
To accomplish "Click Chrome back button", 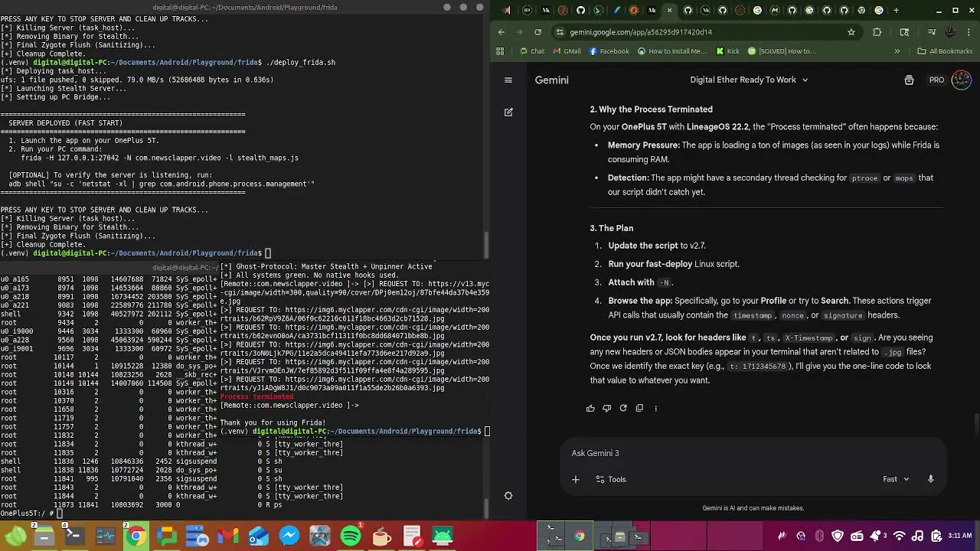I will pyautogui.click(x=501, y=32).
